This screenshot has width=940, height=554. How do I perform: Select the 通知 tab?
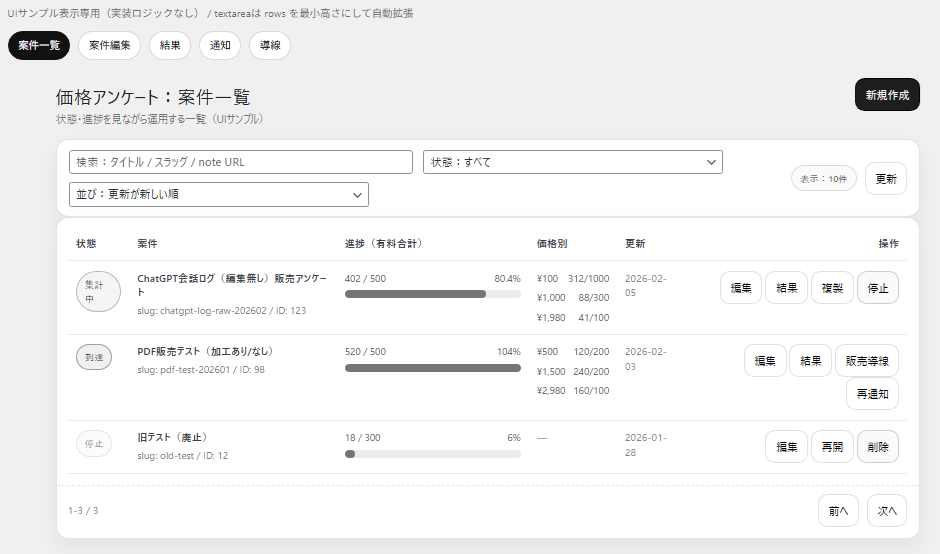coord(220,45)
